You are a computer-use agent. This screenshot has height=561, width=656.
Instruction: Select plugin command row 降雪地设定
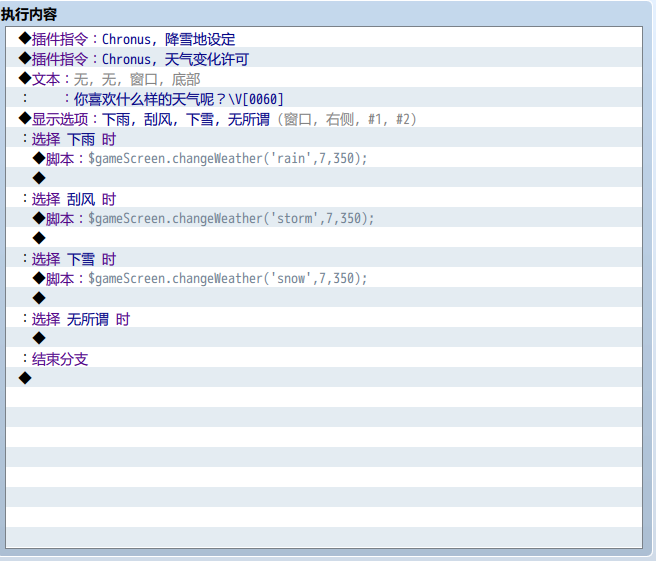point(324,38)
